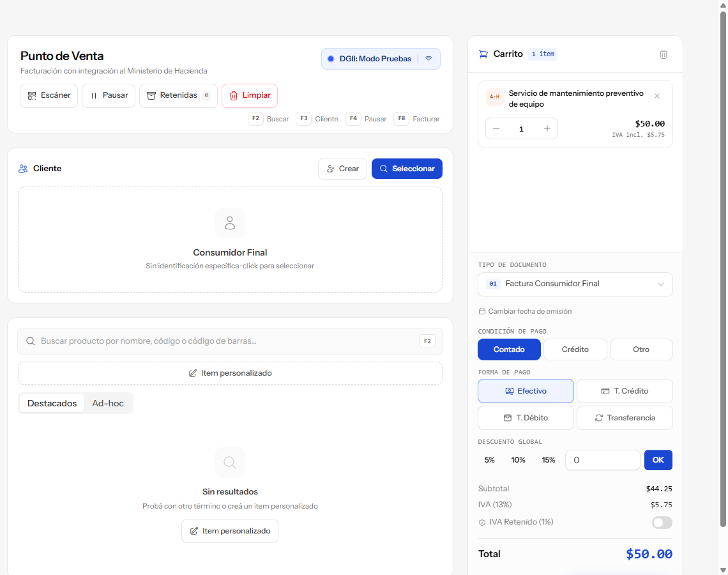Click the wifi connection status icon

[x=428, y=59]
